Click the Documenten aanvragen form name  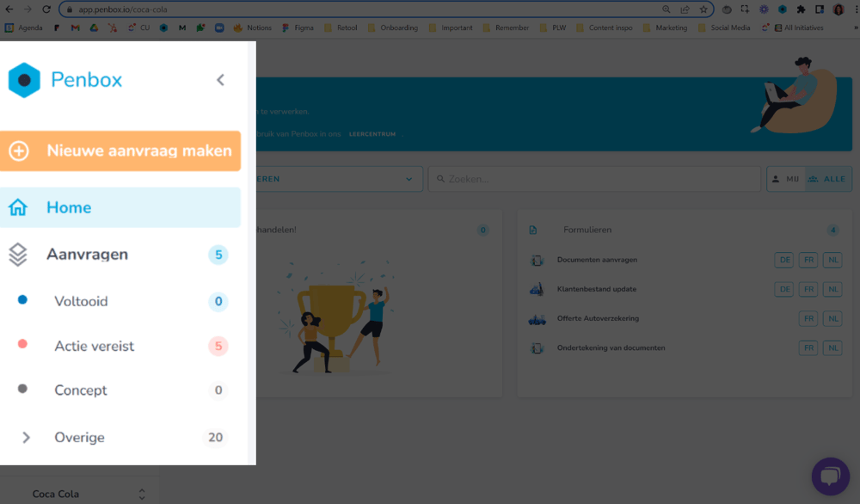click(598, 260)
